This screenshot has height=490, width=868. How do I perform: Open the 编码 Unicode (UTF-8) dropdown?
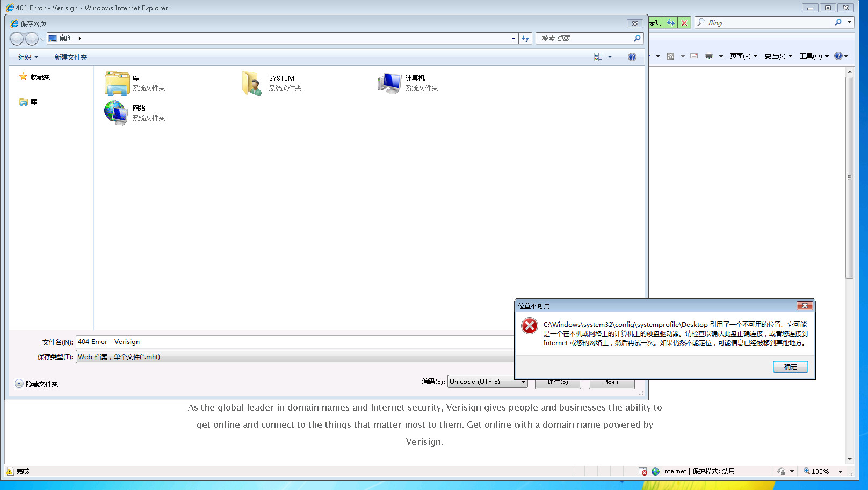click(487, 382)
